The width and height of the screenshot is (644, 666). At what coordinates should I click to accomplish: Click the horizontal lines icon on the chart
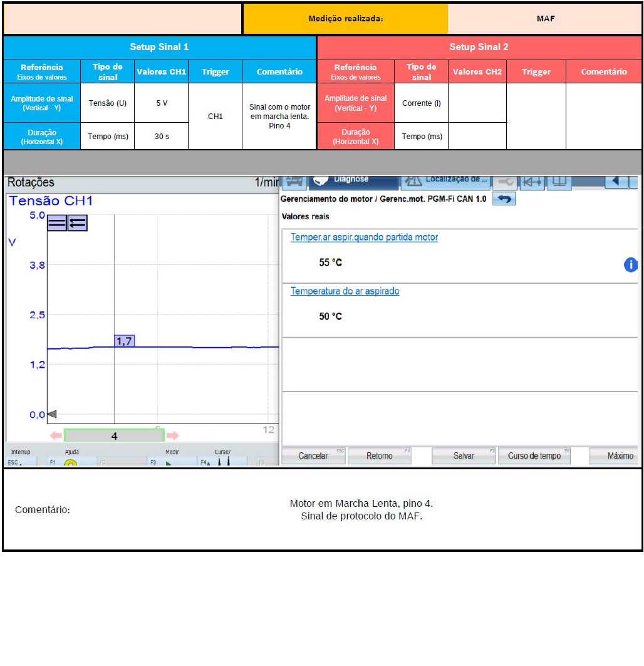[x=57, y=222]
